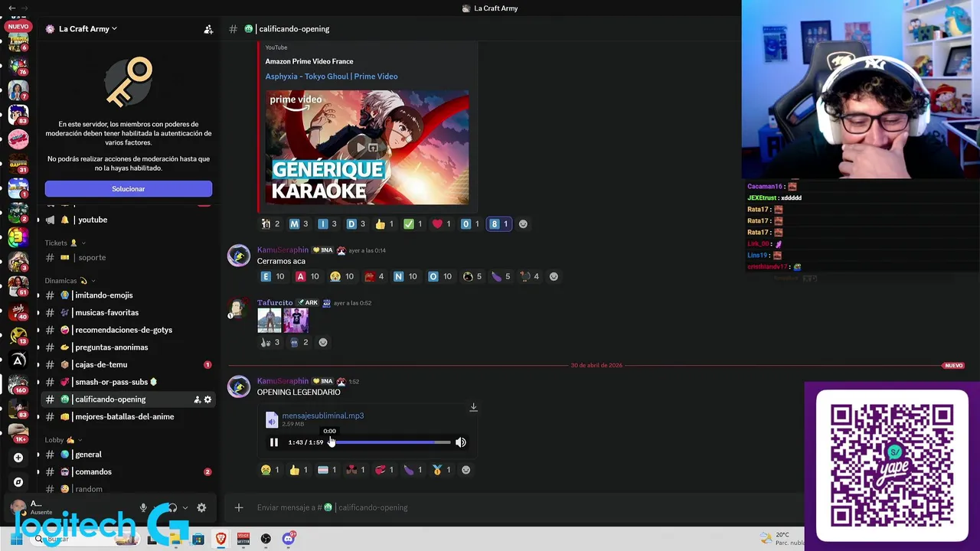Edit calificando-opening channel settings gear
980x551 pixels.
[x=207, y=399]
